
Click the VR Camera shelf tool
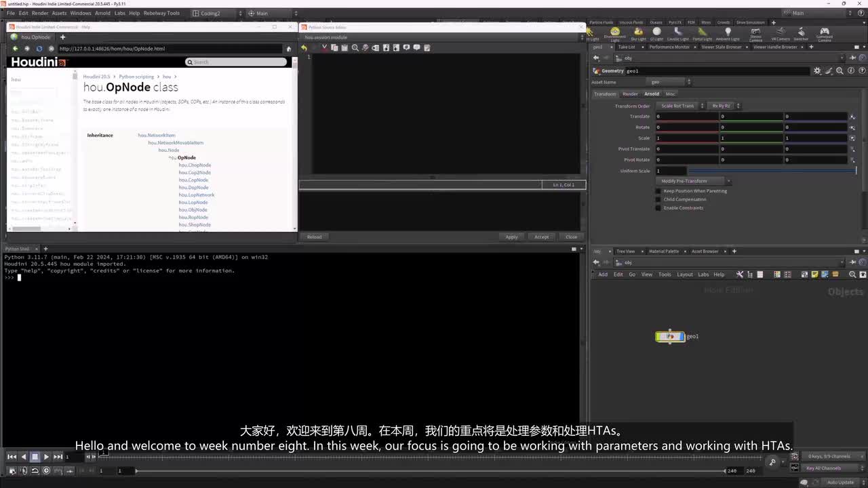coord(781,34)
